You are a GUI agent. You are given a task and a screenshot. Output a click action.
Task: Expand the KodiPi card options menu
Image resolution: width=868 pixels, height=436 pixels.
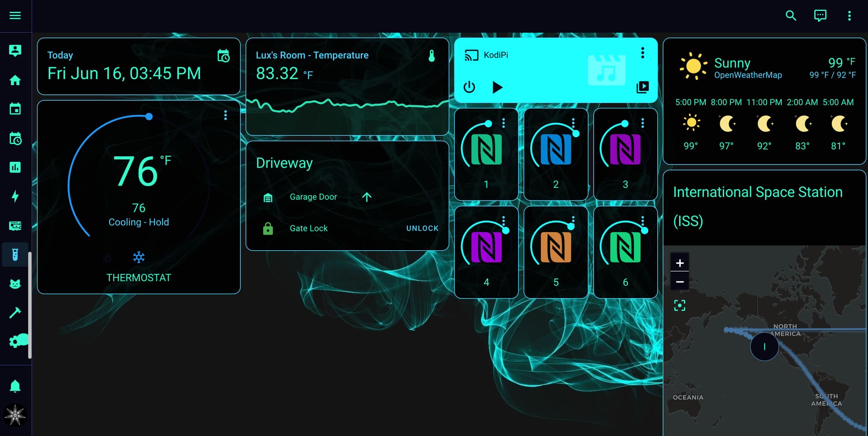click(642, 53)
